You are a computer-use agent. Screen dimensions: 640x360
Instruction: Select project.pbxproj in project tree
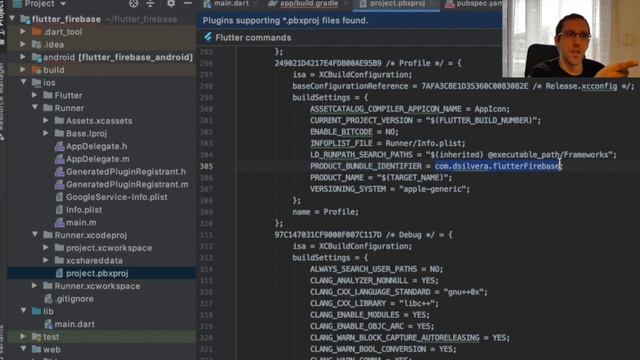click(x=97, y=273)
